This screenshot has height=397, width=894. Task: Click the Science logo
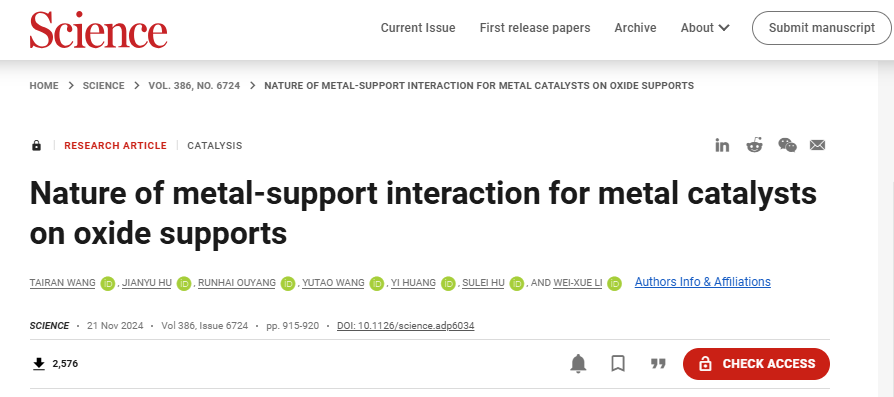99,29
